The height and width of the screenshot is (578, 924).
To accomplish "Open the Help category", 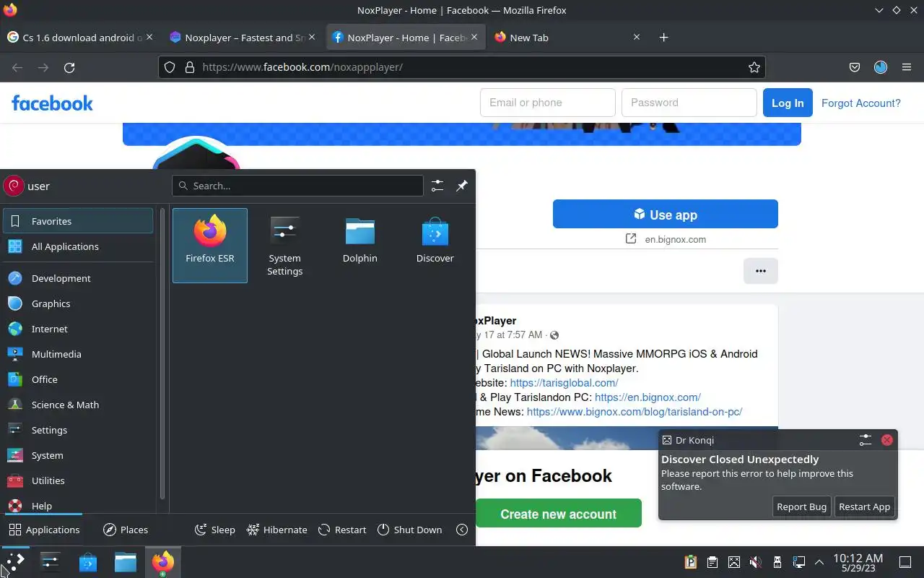I will coord(78,504).
